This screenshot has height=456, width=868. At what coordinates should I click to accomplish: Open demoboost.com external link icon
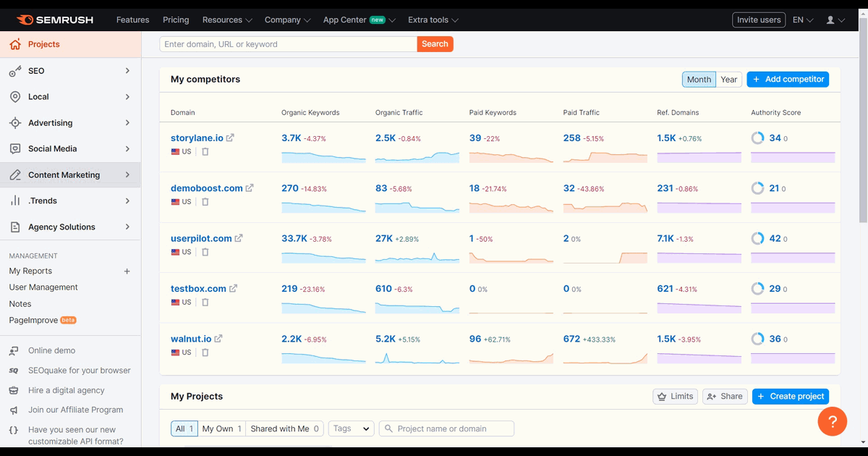point(250,188)
